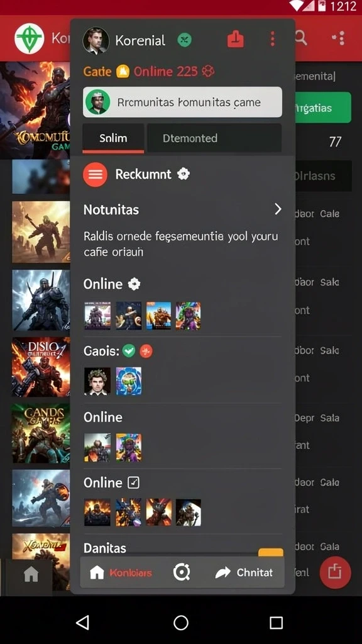
Task: Tap the red upload icon in panel header
Action: click(236, 40)
